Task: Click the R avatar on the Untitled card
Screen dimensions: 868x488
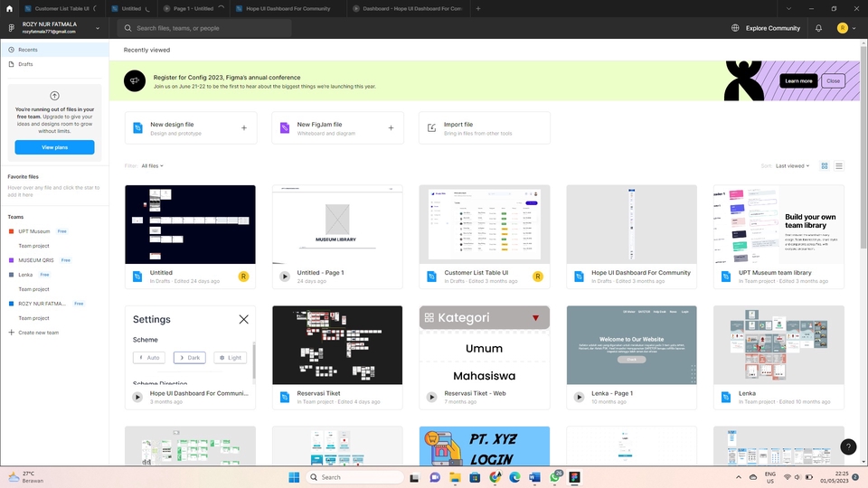Action: 243,277
